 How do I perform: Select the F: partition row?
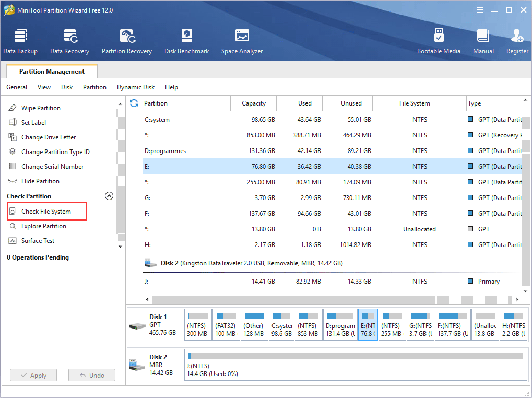332,214
